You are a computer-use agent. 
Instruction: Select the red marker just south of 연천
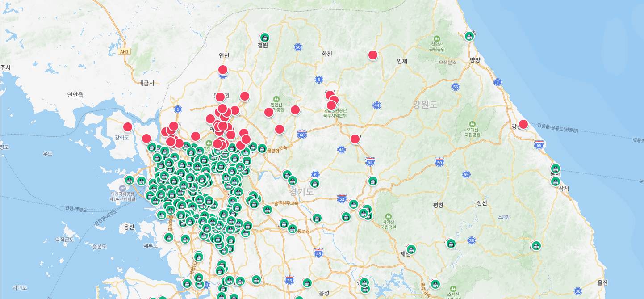pyautogui.click(x=223, y=70)
